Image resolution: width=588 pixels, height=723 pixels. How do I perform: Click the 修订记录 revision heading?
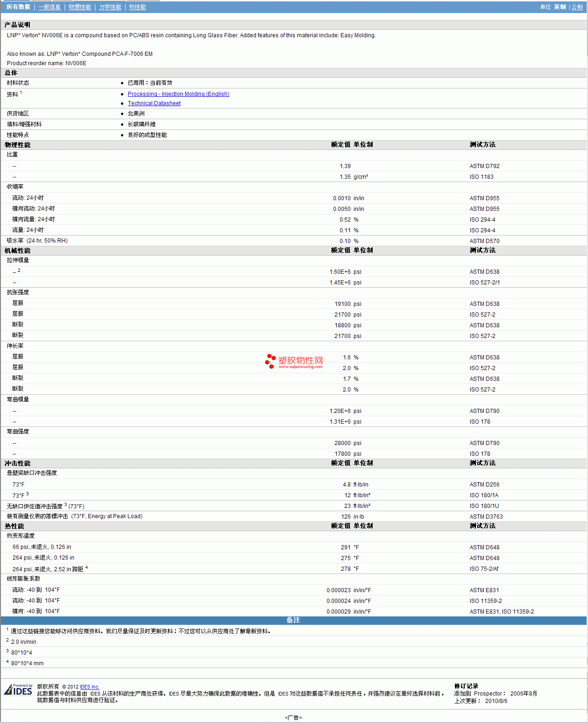466,686
